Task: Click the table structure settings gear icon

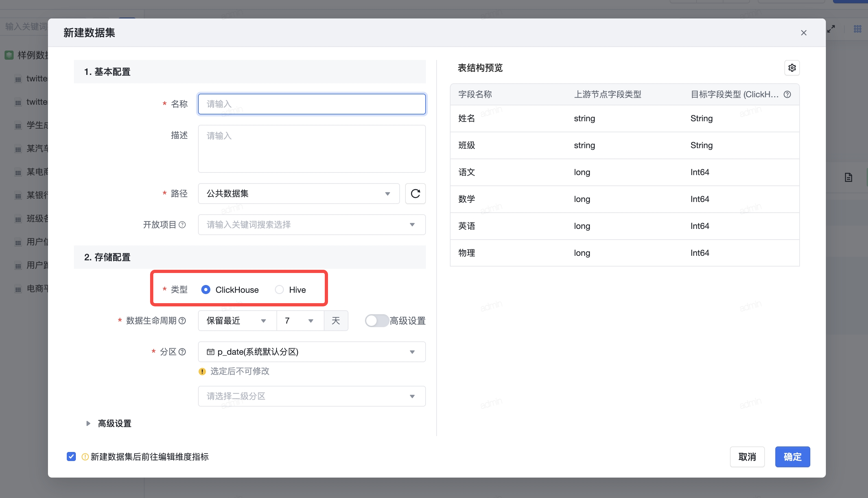Action: [792, 68]
